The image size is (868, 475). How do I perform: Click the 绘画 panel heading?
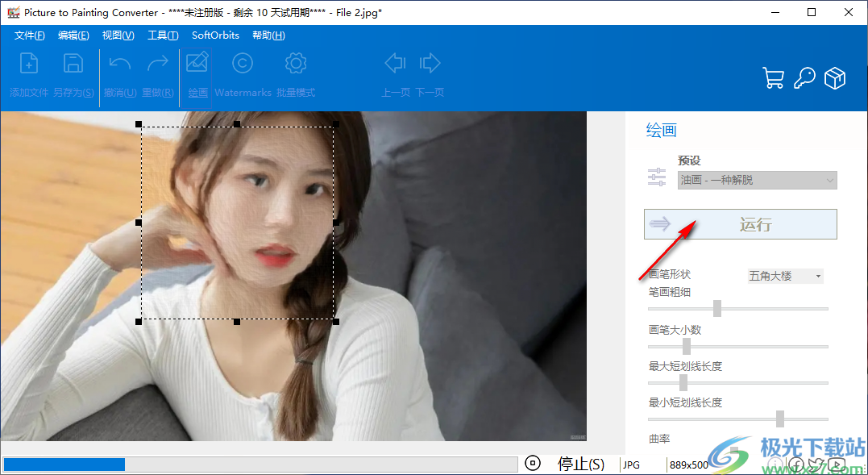pos(662,130)
